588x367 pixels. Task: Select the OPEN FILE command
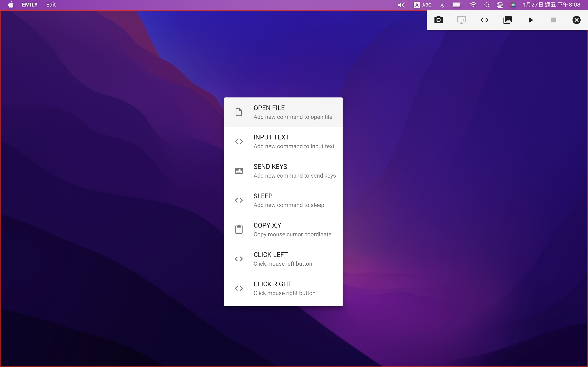(283, 112)
